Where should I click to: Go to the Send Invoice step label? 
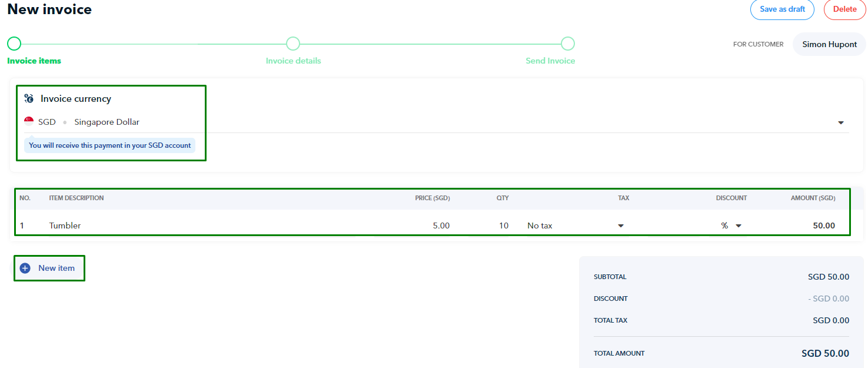(550, 61)
